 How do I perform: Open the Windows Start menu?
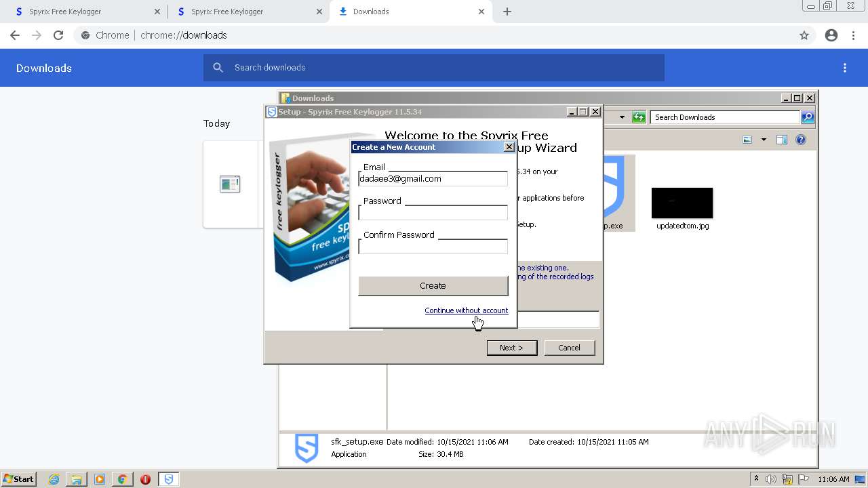coord(19,479)
